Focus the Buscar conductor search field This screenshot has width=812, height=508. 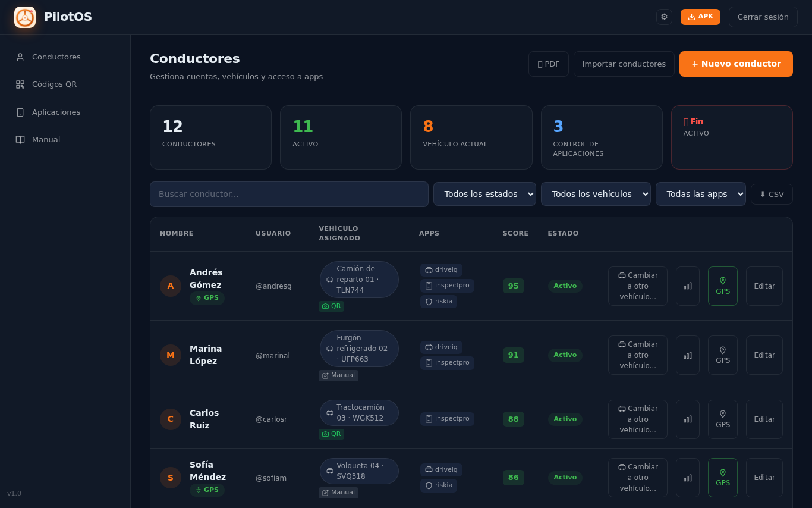pos(289,194)
